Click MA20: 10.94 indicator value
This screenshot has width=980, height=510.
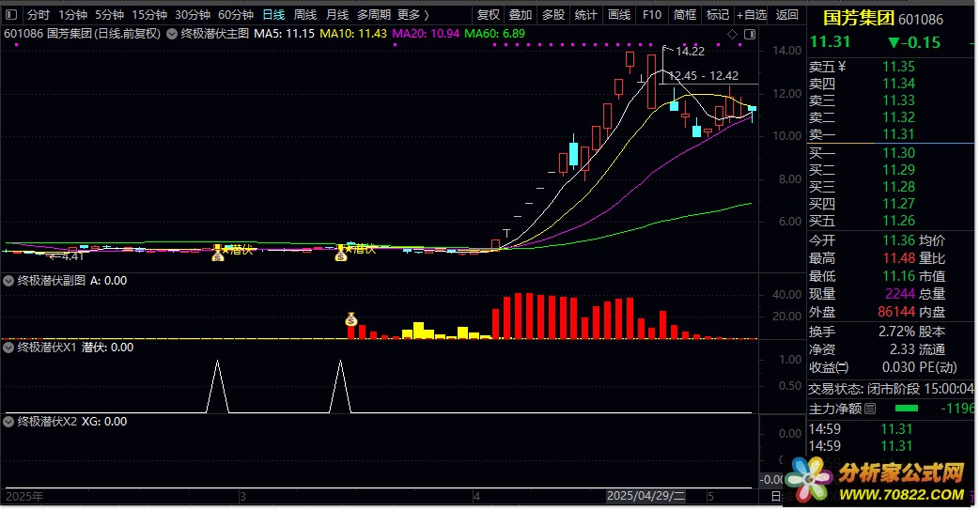click(x=426, y=34)
